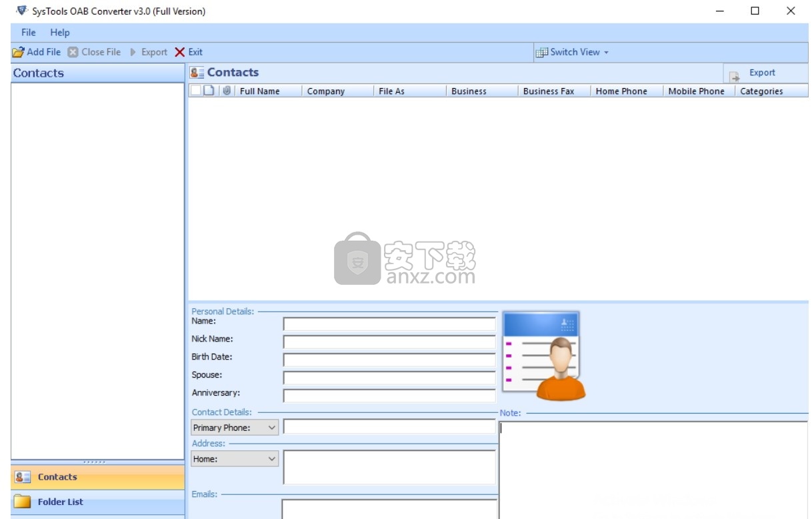Screen dimensions: 812x519
Task: Click the Folder List folder icon
Action: [x=23, y=502]
